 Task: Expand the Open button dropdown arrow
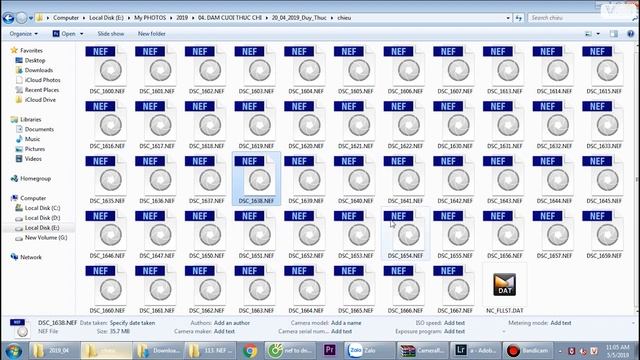point(82,34)
